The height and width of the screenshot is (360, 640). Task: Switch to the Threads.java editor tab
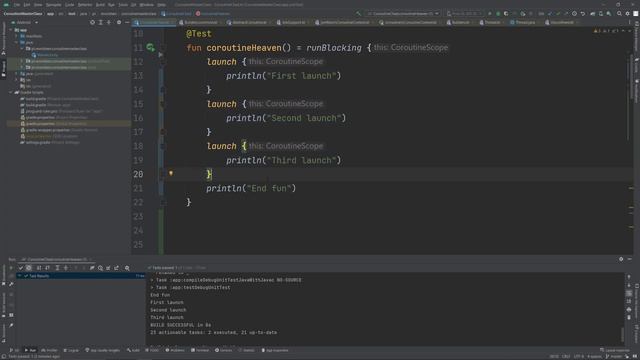pos(525,22)
